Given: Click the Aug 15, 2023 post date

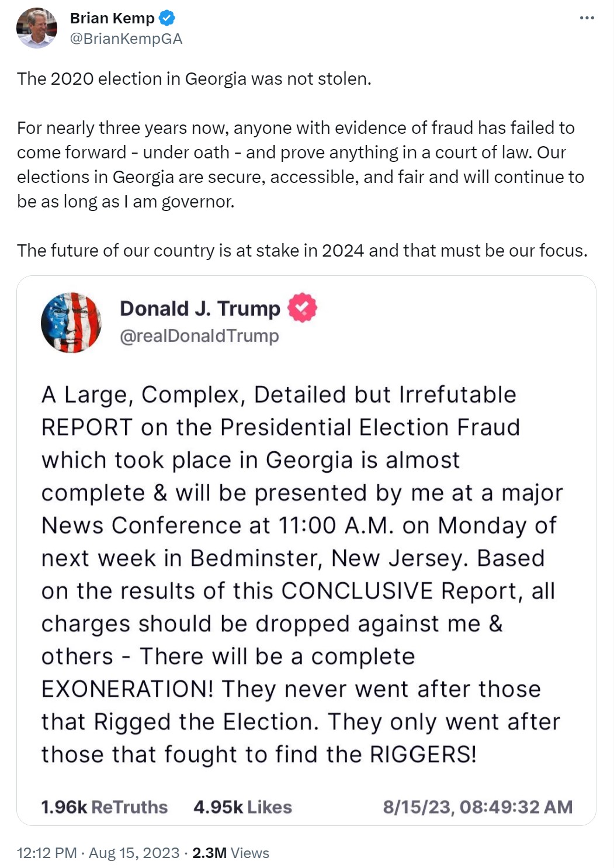Looking at the screenshot, I should [134, 853].
